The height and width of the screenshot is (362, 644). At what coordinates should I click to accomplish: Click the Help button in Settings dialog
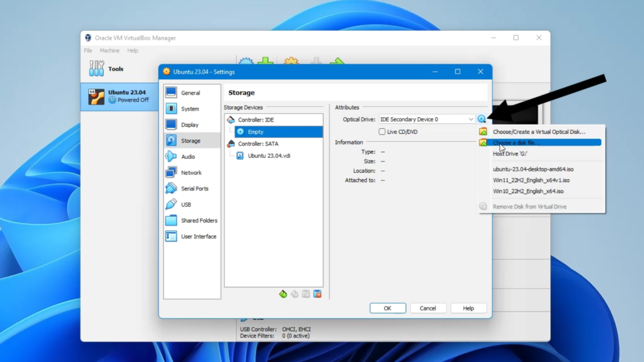click(x=468, y=308)
